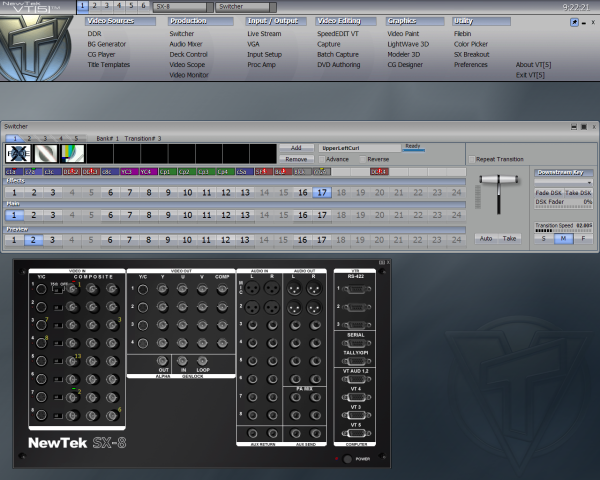Open Live Stream from Input / Output menu

(x=264, y=34)
